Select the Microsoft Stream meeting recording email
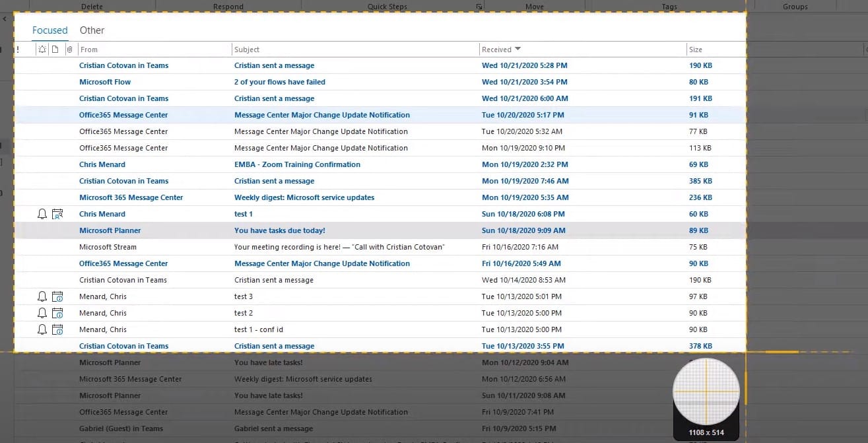The width and height of the screenshot is (868, 443). tap(339, 247)
